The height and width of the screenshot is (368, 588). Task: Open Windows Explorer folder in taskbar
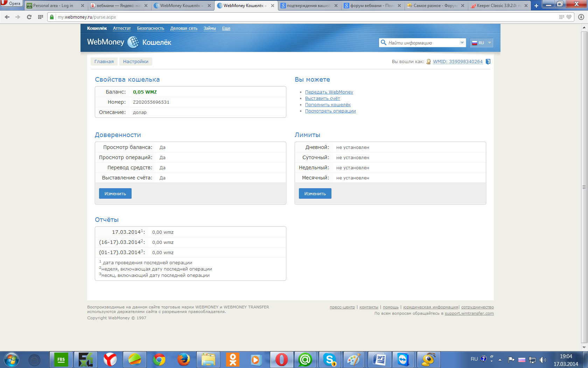click(208, 360)
